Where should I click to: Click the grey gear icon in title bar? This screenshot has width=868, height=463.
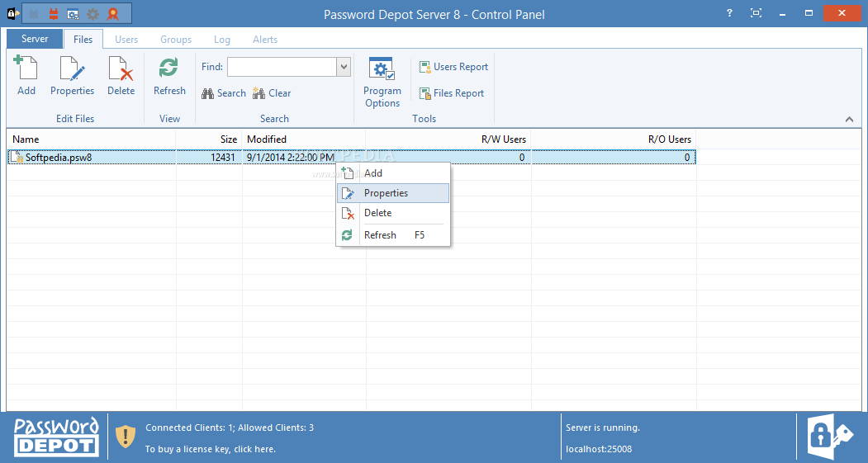[x=93, y=14]
